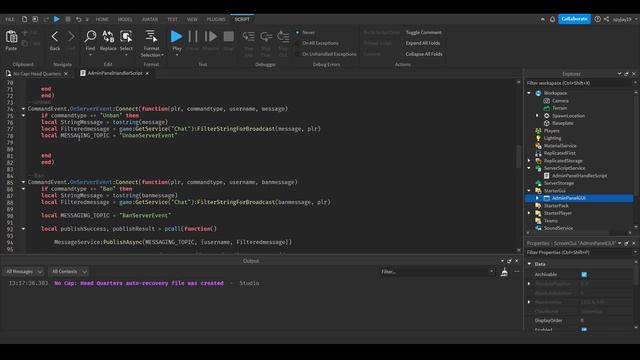Click Expand All Folds

tap(423, 43)
